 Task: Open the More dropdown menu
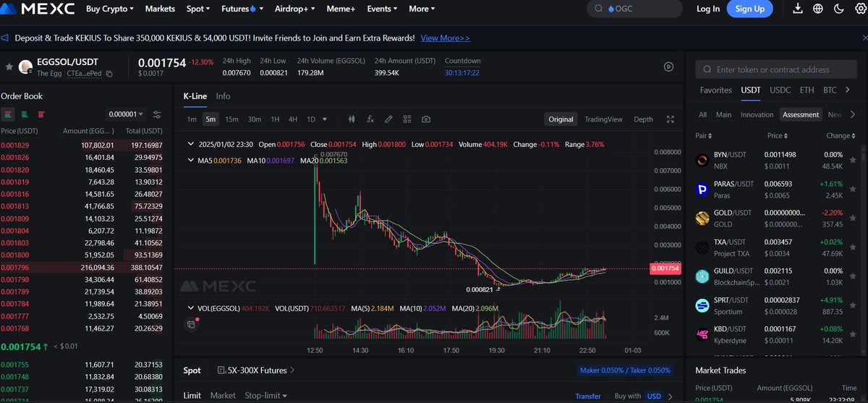tap(422, 9)
